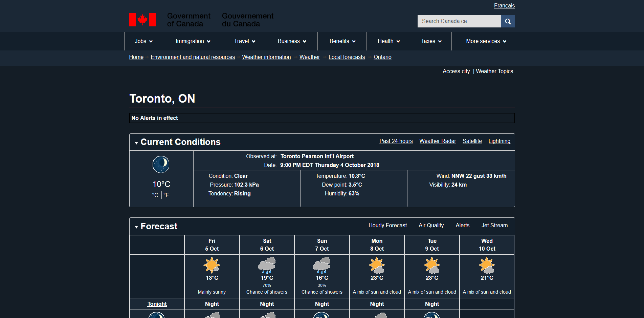Click the Government of Canada flag logo
Viewport: 644px width, 318px height.
pos(142,19)
